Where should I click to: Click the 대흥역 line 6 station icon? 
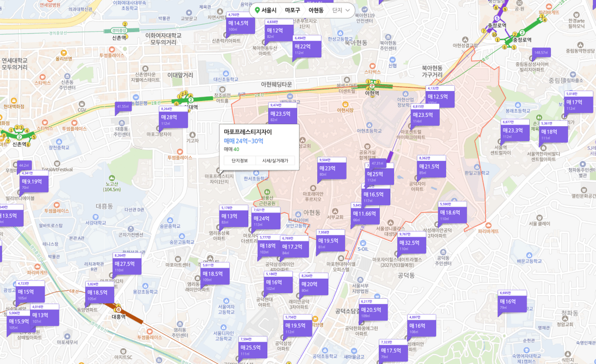(118, 309)
